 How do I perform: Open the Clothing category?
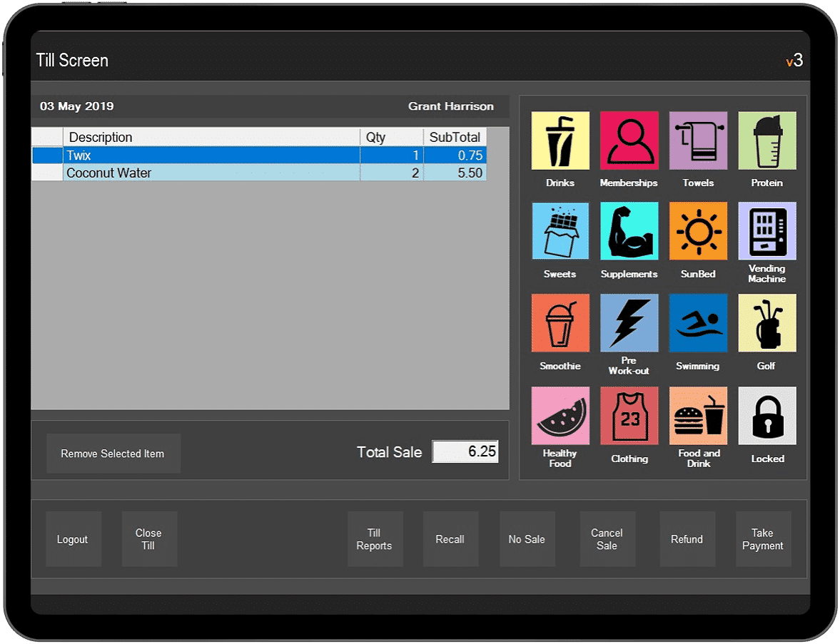pos(629,416)
